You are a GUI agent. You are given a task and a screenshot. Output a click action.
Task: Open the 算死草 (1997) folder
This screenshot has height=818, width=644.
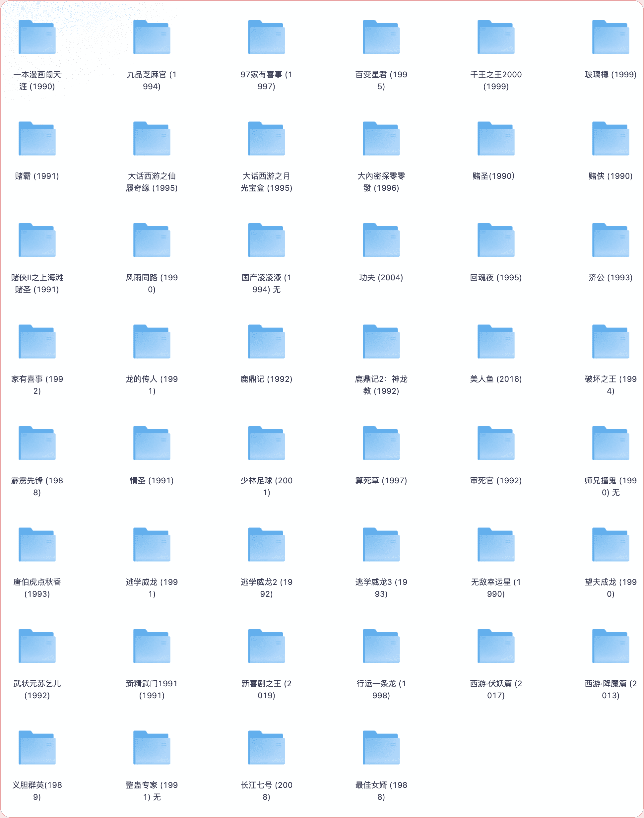pyautogui.click(x=381, y=443)
